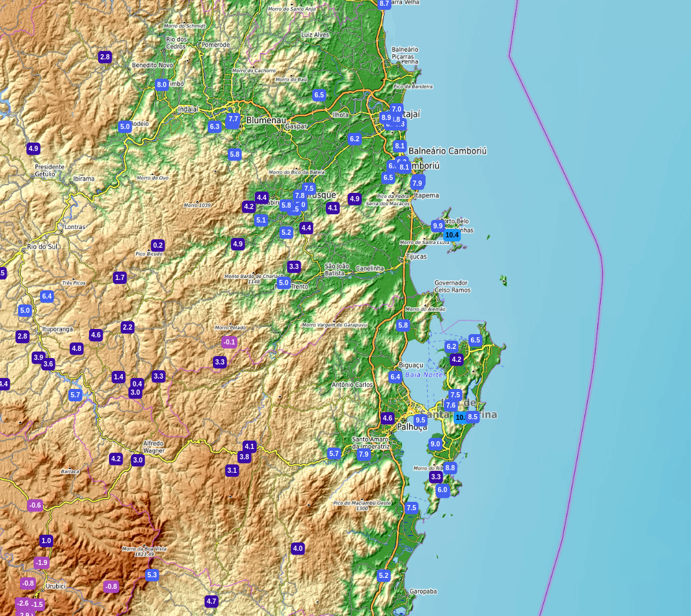The image size is (691, 616).
Task: Click the 3.9 temperature marker
Action: pos(38,358)
